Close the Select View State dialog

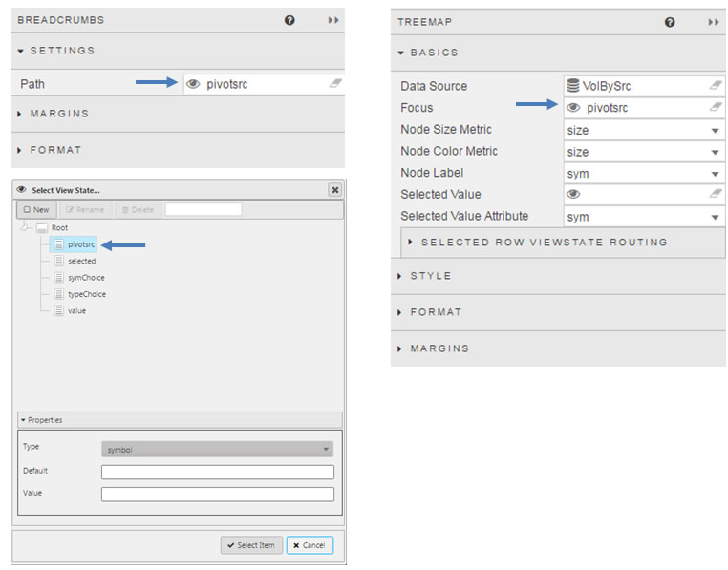pos(334,190)
